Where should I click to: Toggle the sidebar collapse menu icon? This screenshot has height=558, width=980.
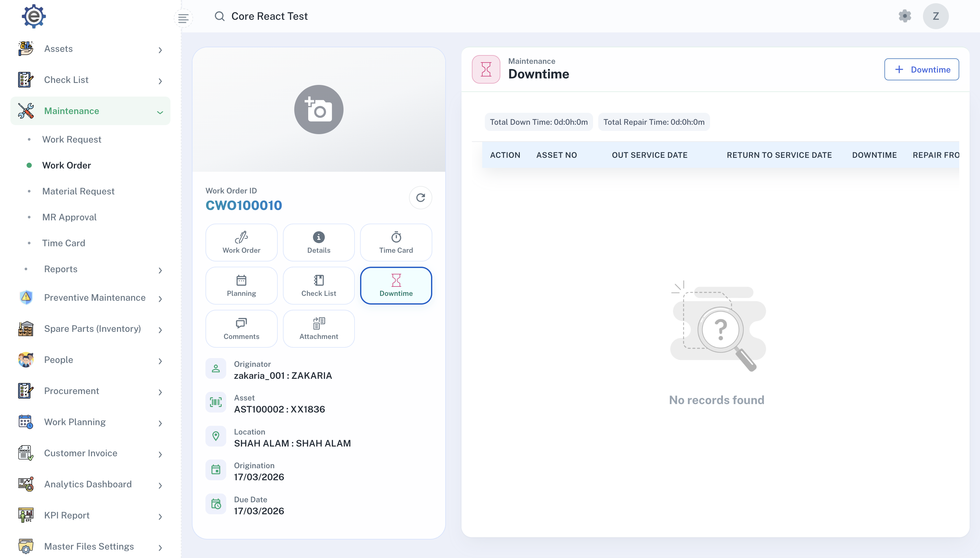coord(183,18)
